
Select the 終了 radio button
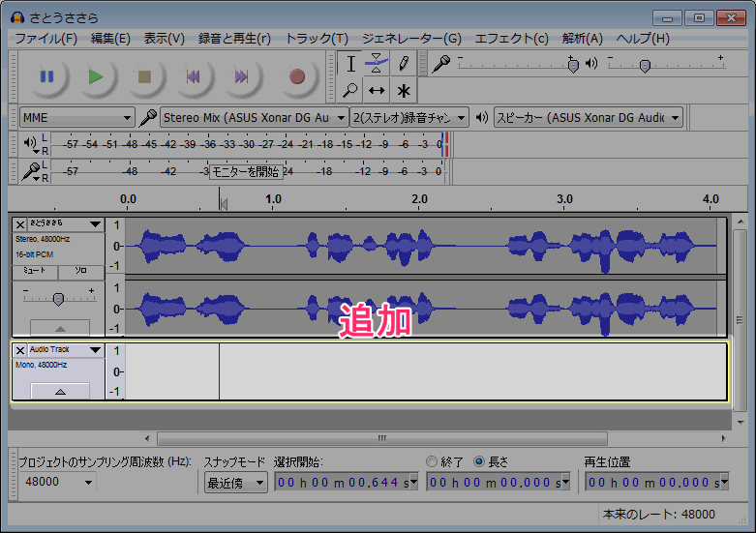click(x=432, y=461)
